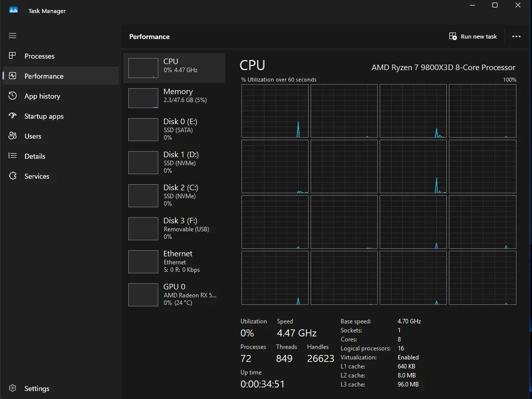Click the handles count 26623
This screenshot has width=532, height=399.
[x=321, y=358]
